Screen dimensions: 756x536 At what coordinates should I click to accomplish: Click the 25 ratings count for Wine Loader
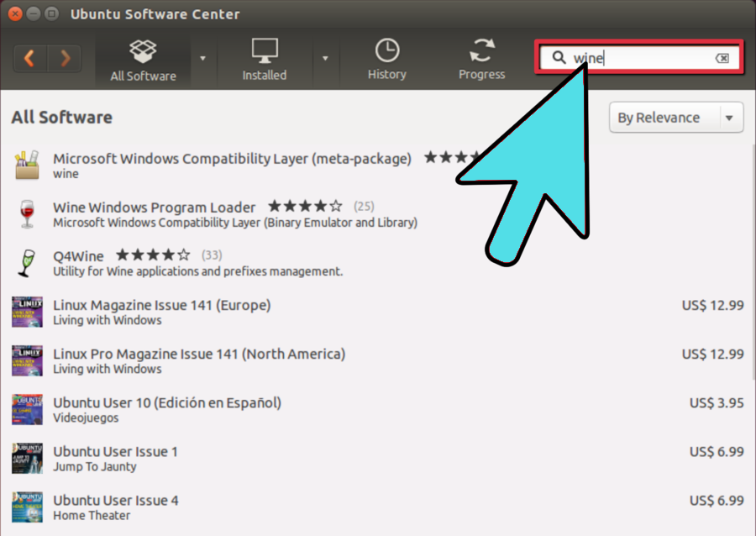(x=364, y=207)
